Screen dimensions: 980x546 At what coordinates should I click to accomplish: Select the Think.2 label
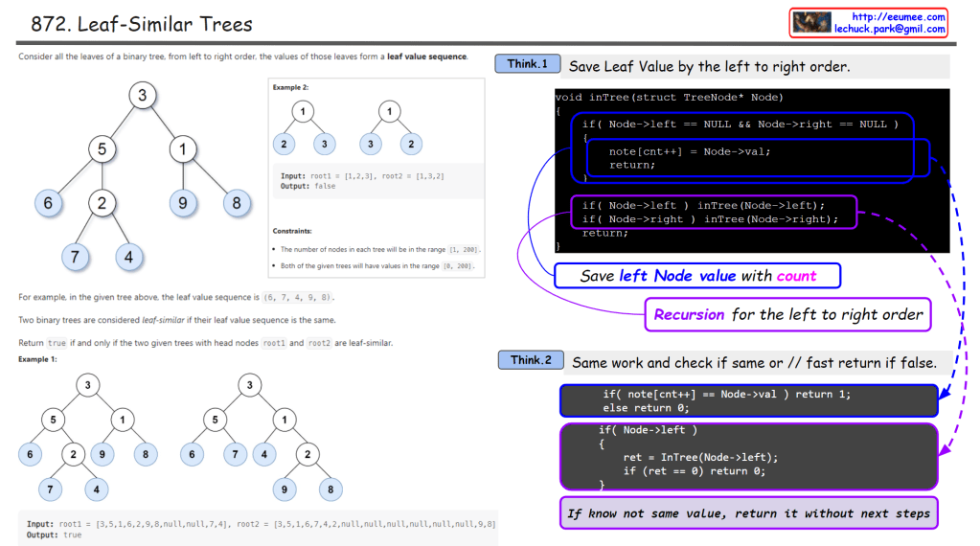[531, 360]
